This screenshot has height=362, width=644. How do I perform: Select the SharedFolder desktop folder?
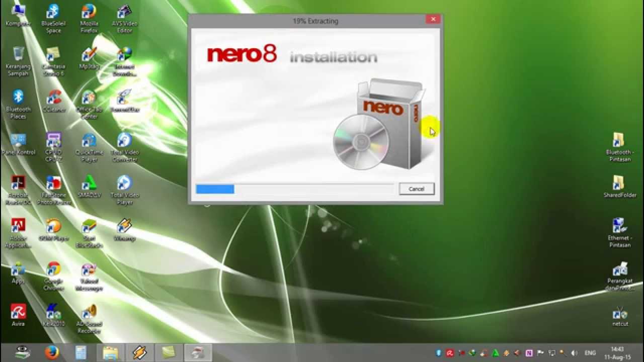(x=620, y=187)
